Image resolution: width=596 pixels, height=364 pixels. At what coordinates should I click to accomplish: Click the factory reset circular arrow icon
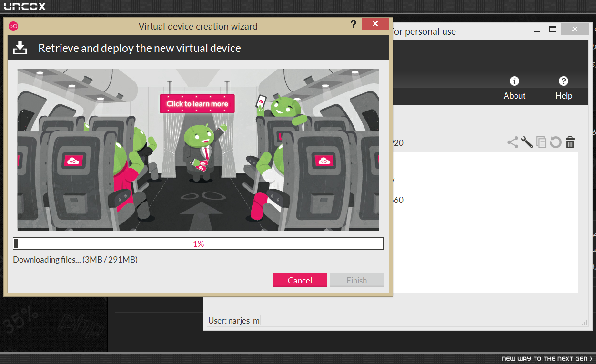point(556,142)
